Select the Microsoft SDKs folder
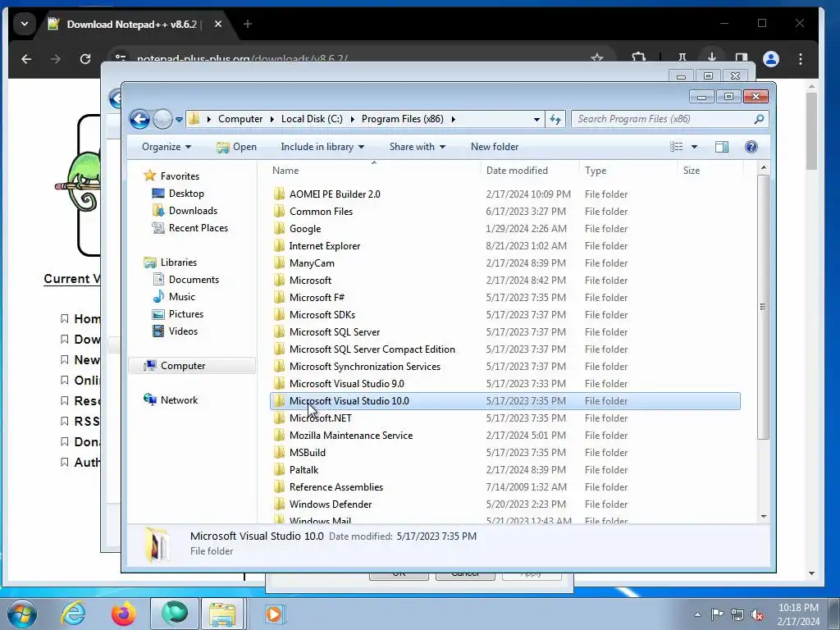This screenshot has height=630, width=840. pyautogui.click(x=505, y=314)
